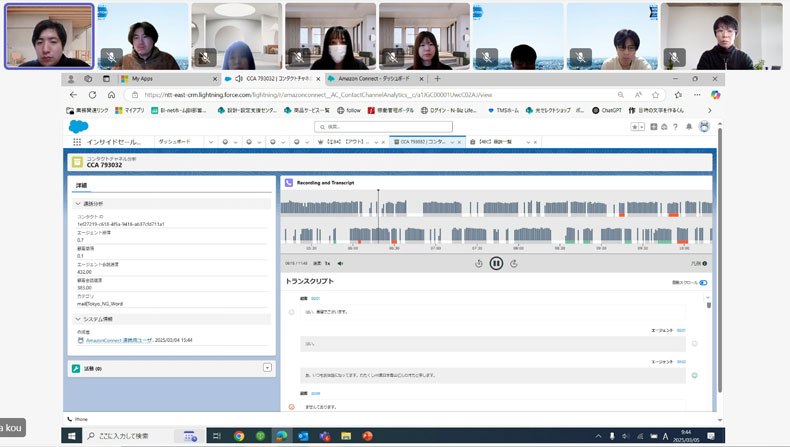
Task: Go to the browser home page
Action: point(111,95)
